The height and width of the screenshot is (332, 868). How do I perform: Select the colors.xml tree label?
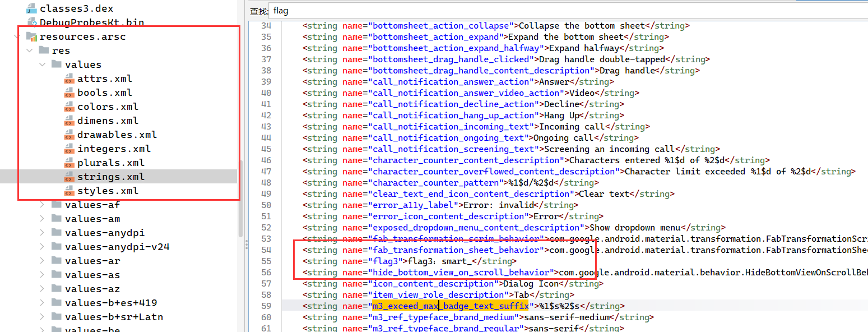tap(108, 107)
